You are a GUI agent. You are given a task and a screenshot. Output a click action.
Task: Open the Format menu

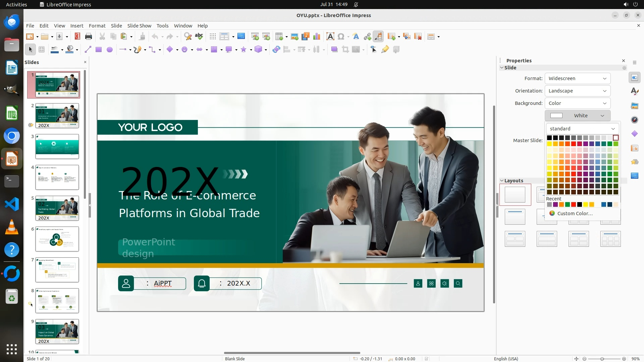[x=97, y=26]
